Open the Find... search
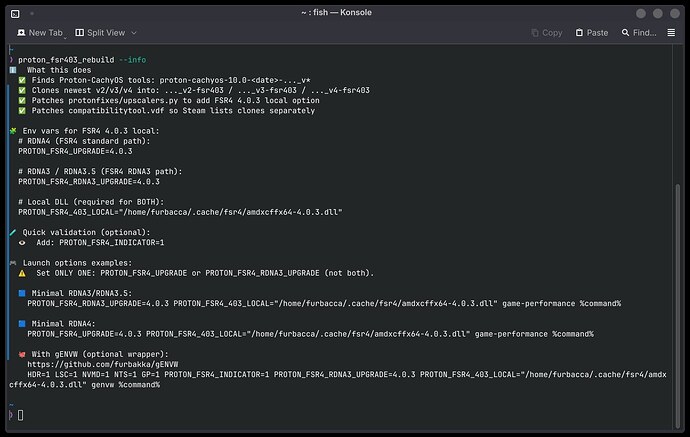The width and height of the screenshot is (690, 437). tap(639, 33)
